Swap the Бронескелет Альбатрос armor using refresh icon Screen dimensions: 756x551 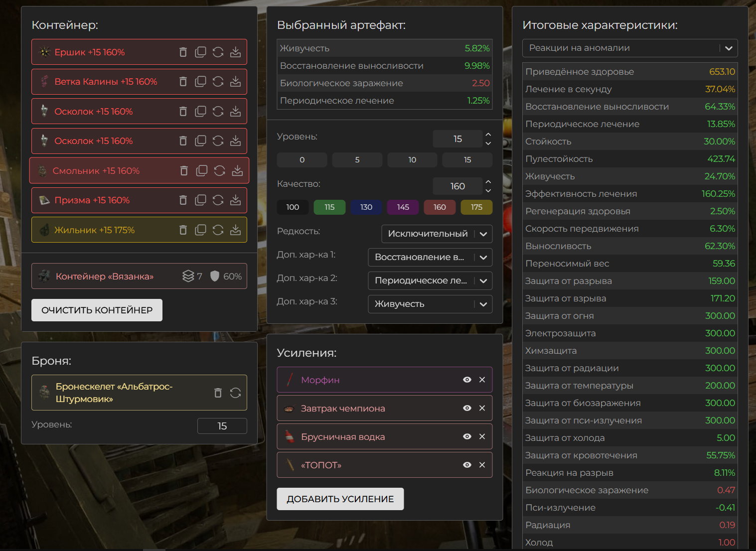pyautogui.click(x=235, y=393)
